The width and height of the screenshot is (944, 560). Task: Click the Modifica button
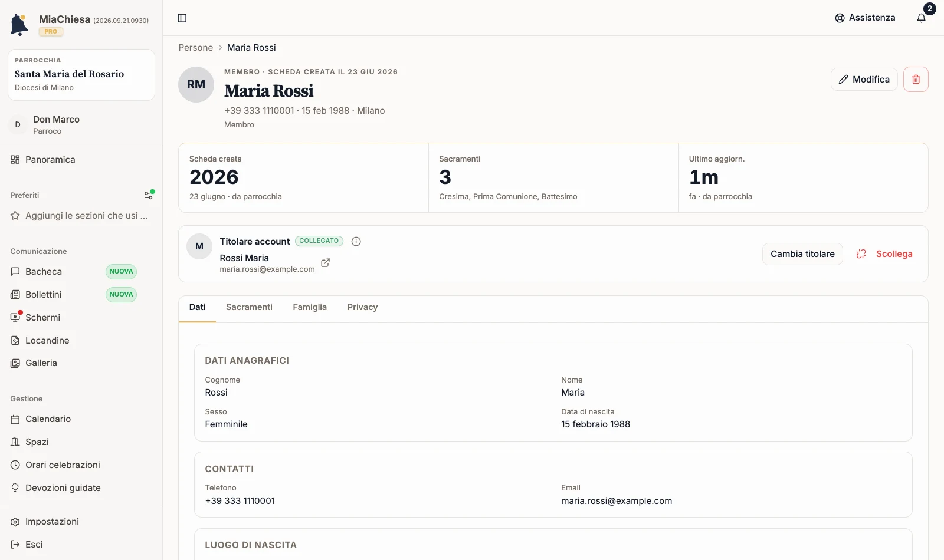(x=864, y=79)
